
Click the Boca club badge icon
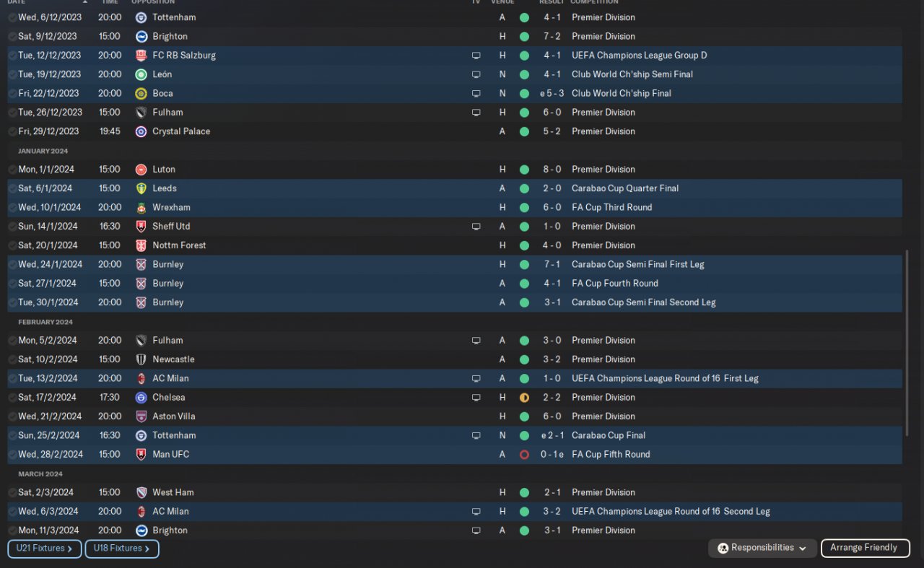coord(141,93)
